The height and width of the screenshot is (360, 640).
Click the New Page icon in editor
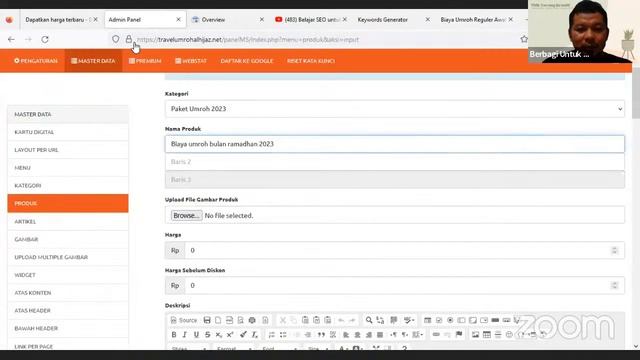pyautogui.click(x=218, y=320)
